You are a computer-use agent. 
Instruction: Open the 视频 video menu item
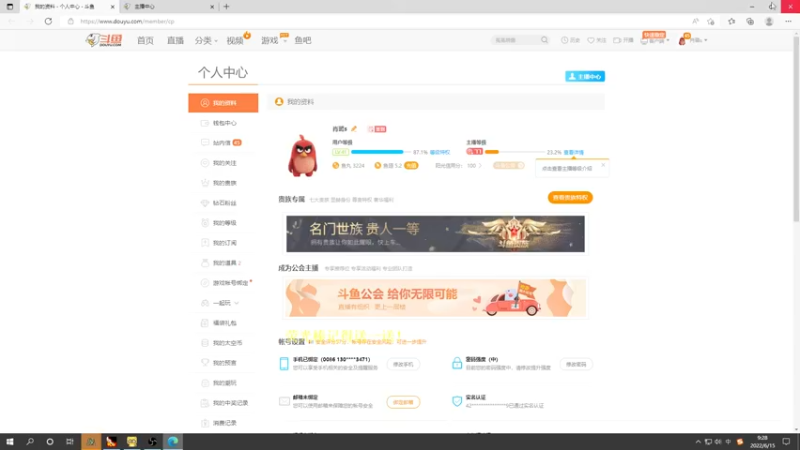coord(235,40)
